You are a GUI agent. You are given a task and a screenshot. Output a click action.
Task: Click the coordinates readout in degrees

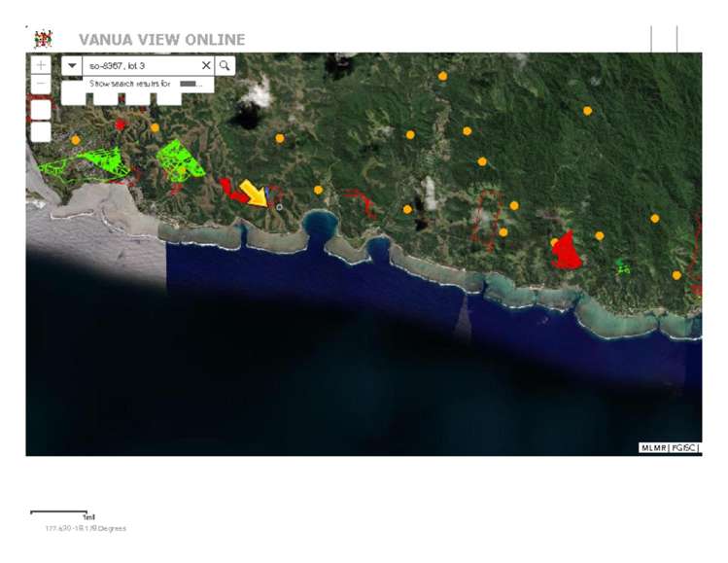point(86,528)
